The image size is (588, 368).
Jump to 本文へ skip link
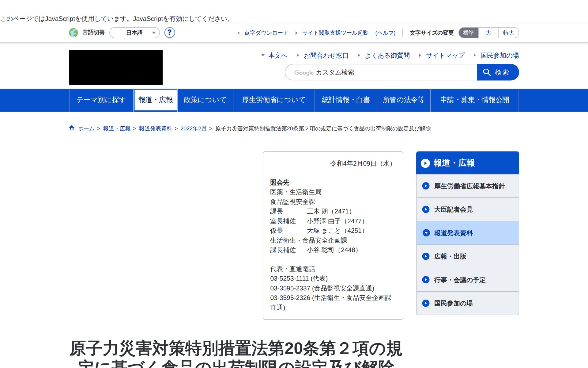click(x=277, y=56)
